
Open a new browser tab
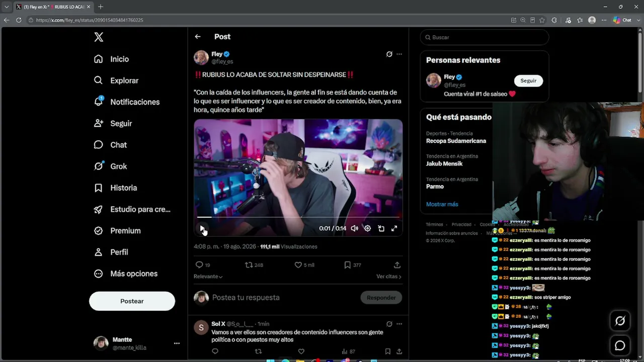click(x=101, y=7)
